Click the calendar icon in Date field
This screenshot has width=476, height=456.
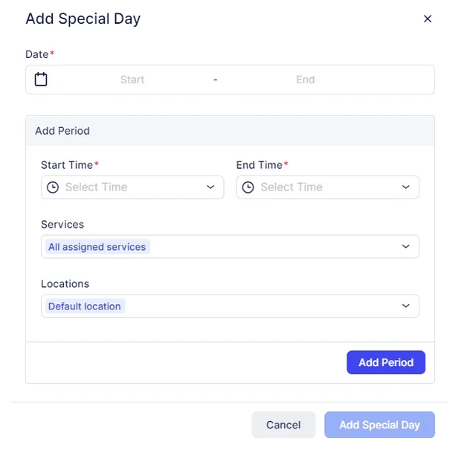(41, 80)
